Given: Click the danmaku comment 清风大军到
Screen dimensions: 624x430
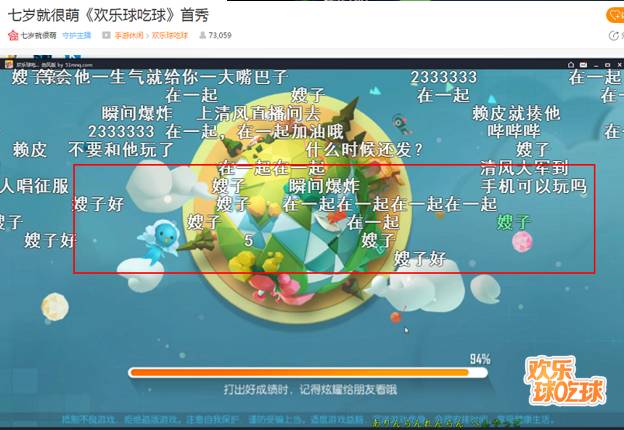Looking at the screenshot, I should point(524,168).
